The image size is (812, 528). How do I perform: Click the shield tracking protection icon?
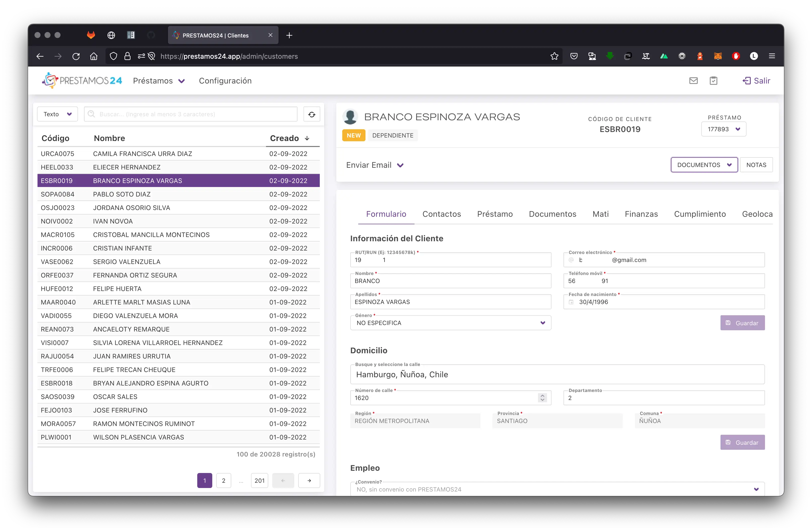coord(113,56)
